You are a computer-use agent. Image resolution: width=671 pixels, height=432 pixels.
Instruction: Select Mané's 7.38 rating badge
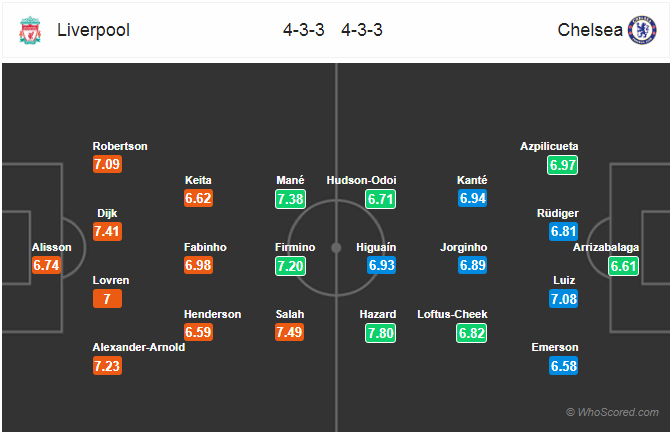(291, 199)
